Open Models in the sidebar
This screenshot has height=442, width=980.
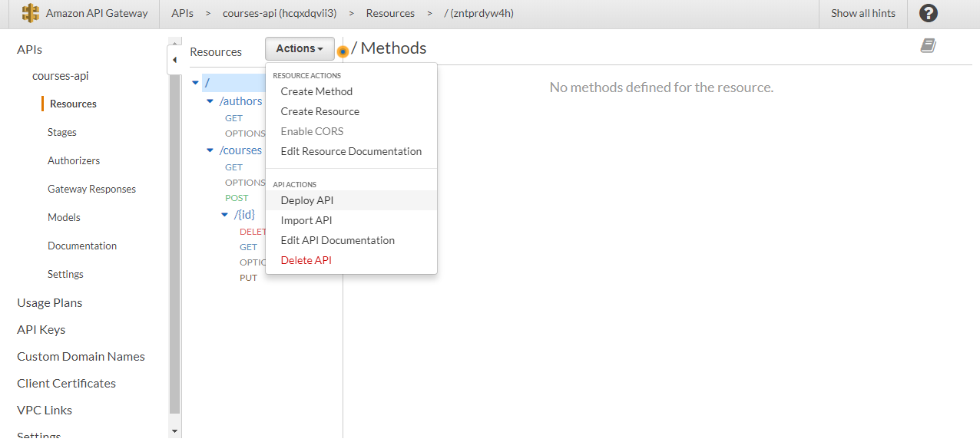[x=64, y=217]
